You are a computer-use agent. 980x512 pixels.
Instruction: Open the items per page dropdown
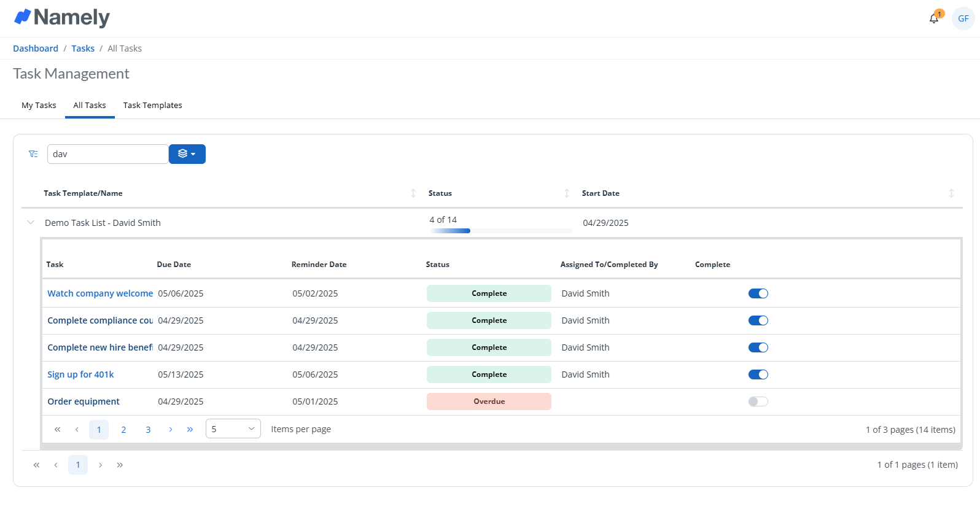pos(233,429)
